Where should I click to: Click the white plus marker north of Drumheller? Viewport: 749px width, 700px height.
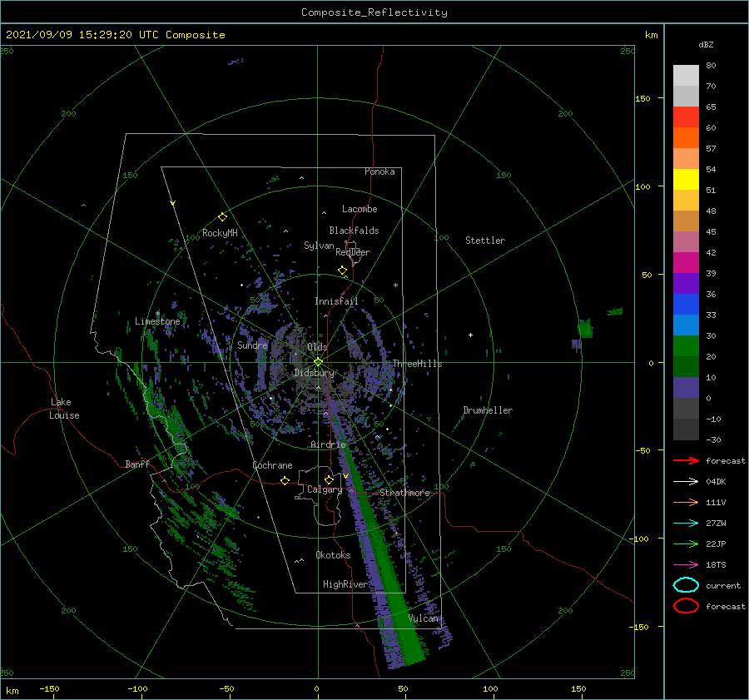(x=470, y=335)
